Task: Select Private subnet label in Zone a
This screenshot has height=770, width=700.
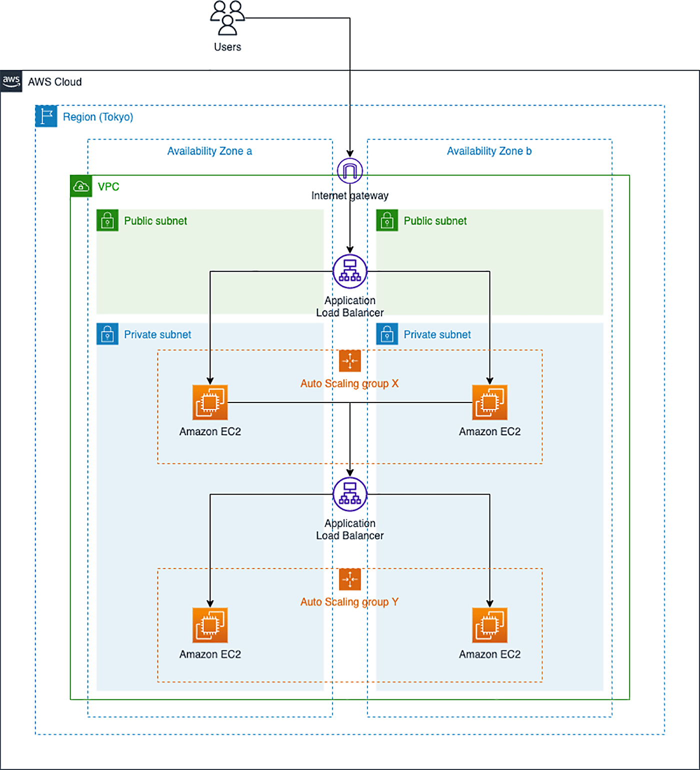Action: pos(157,334)
